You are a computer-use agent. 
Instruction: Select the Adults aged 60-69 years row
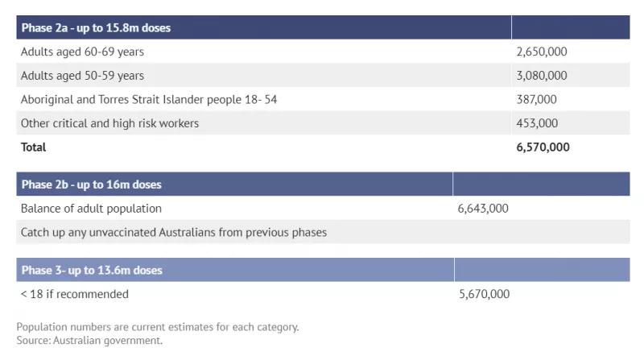tap(323, 52)
